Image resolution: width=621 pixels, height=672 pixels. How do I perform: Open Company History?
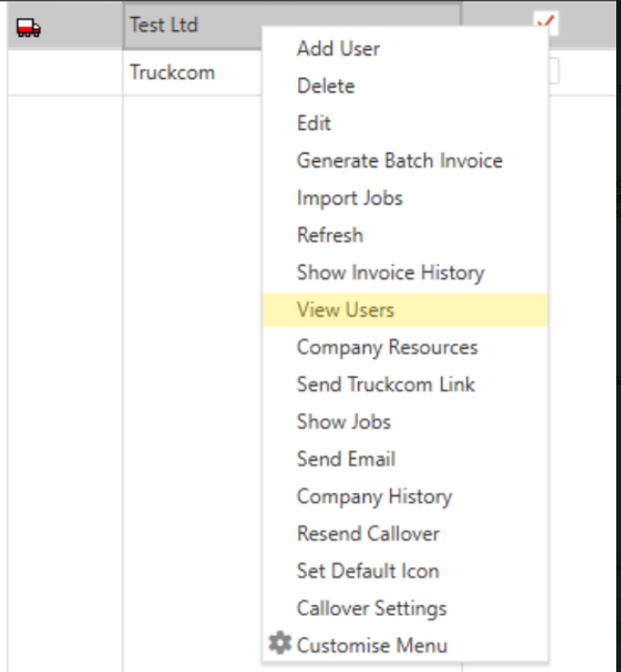coord(374,496)
